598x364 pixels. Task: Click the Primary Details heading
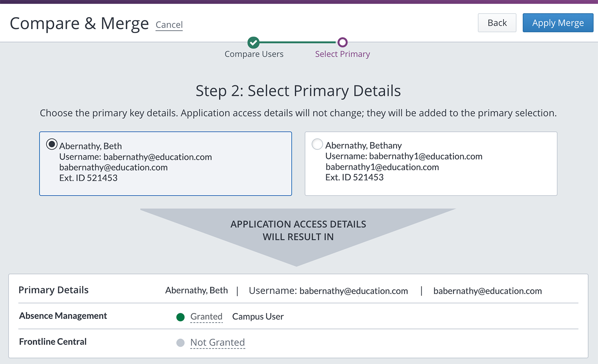53,290
